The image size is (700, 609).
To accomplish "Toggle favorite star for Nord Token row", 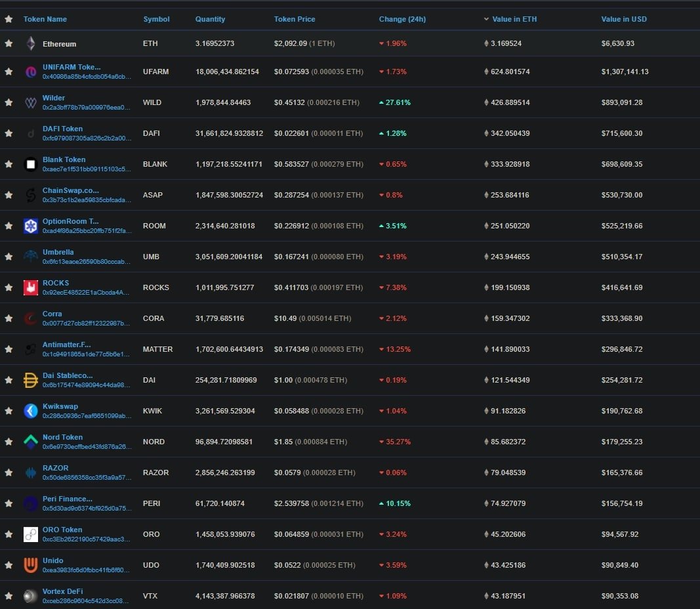I will (x=9, y=442).
